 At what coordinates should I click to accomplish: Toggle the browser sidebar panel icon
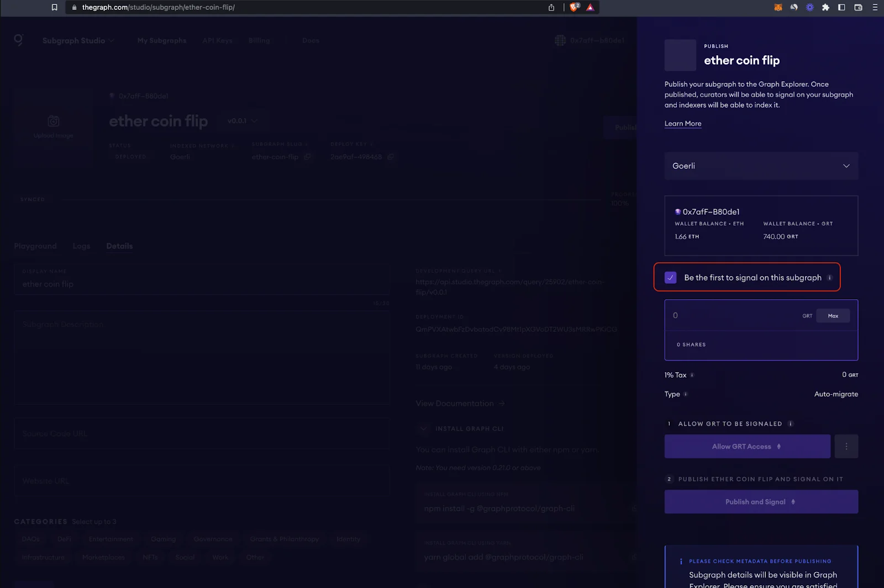pyautogui.click(x=841, y=7)
